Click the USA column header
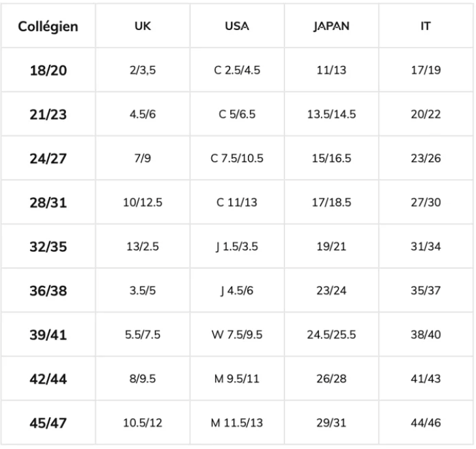The image size is (476, 449). 237,27
